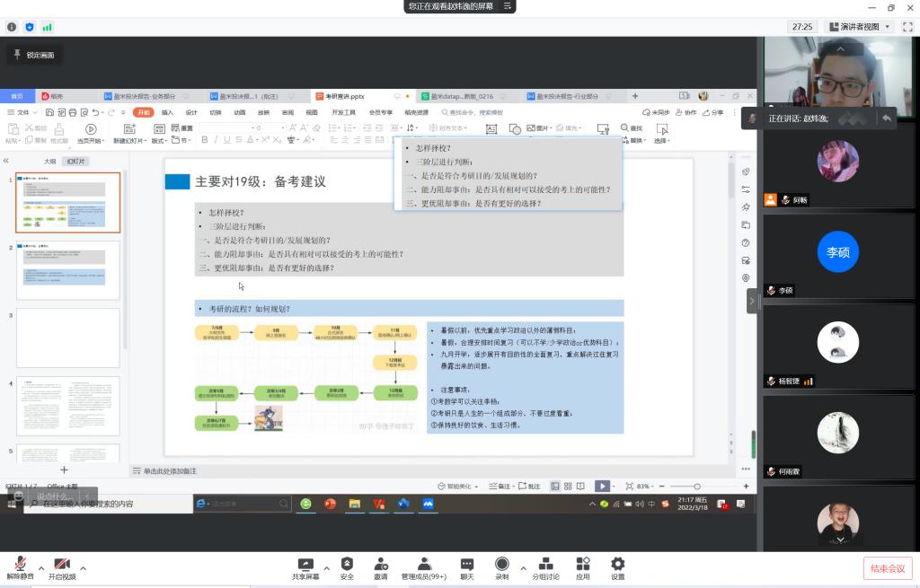Screen dimensions: 920x588
Task: Click the 邀请 invite icon
Action: click(x=381, y=566)
